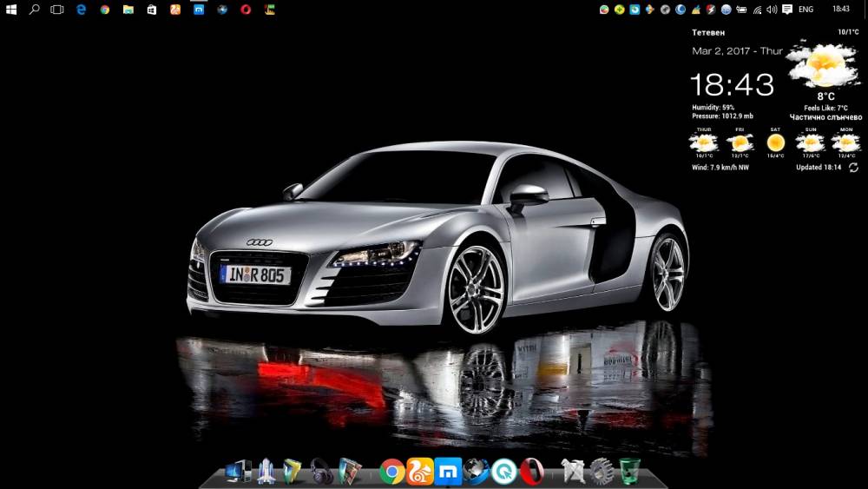Select the FRI forecast day
868x489 pixels.
(x=740, y=143)
